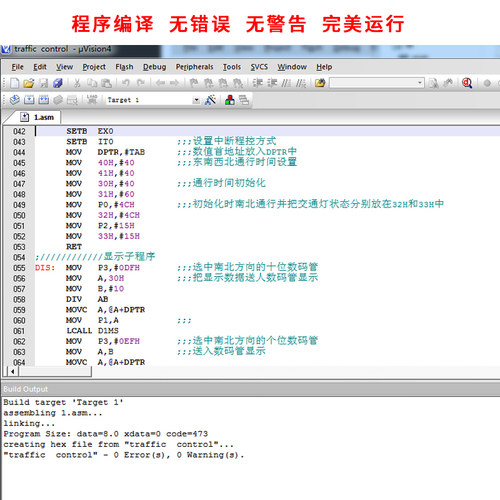The width and height of the screenshot is (500, 500).
Task: Click the Translate current file icon
Action: pos(14,100)
